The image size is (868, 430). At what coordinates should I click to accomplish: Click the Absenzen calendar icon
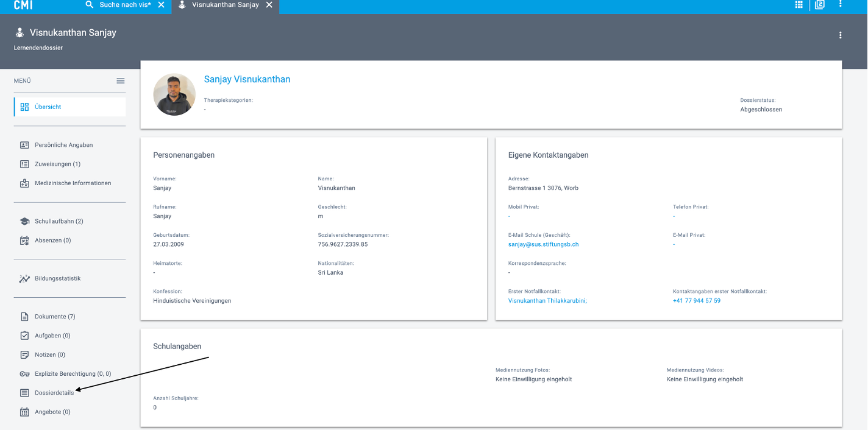pyautogui.click(x=24, y=241)
